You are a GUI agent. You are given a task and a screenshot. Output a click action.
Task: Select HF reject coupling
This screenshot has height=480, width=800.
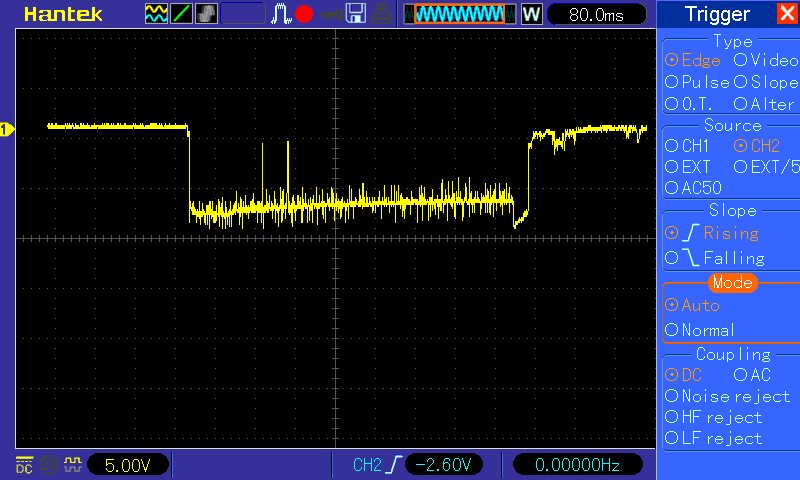[713, 417]
